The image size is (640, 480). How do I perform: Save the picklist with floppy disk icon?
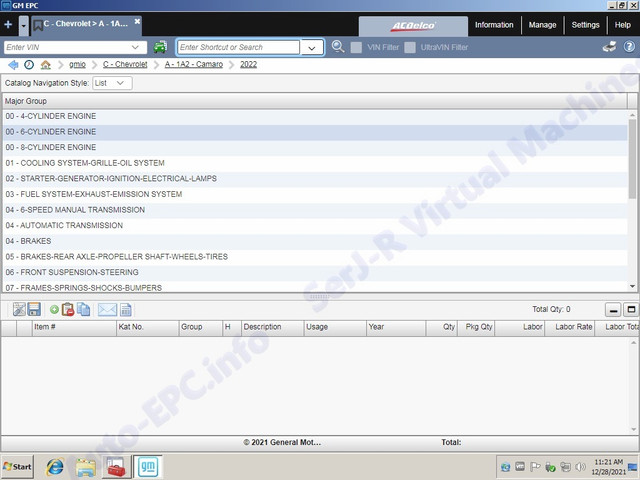pyautogui.click(x=34, y=309)
